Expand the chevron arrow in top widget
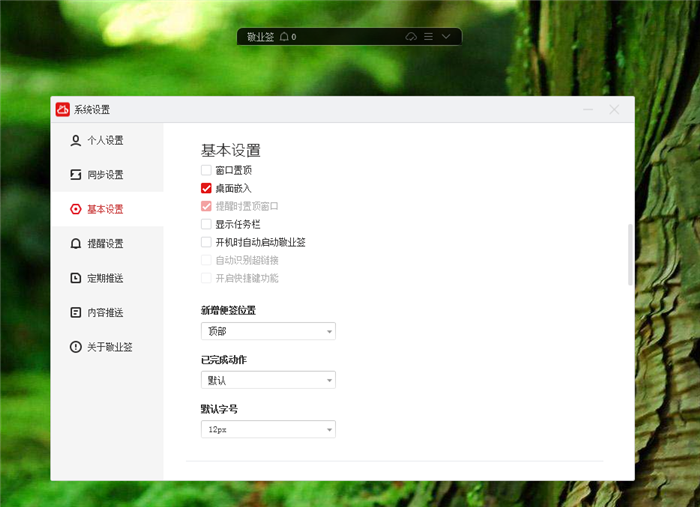The width and height of the screenshot is (700, 507). [446, 37]
